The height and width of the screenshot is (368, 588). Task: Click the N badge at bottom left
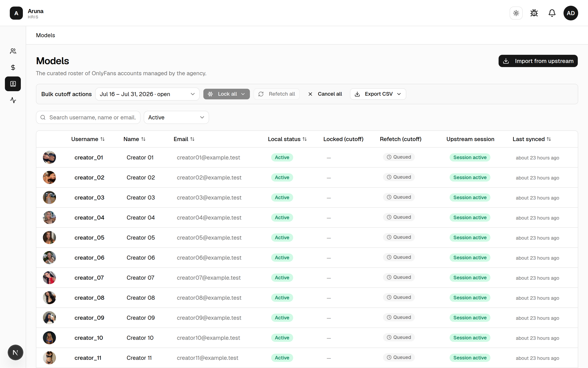[x=15, y=352]
